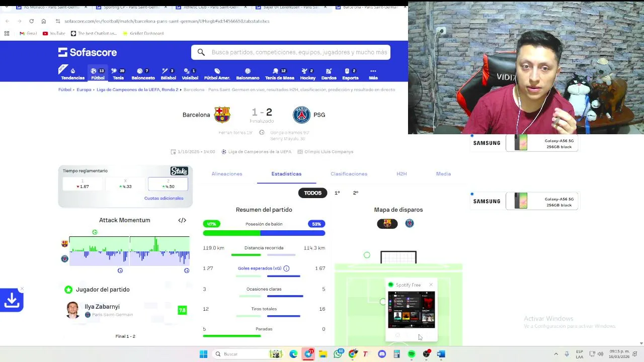
Task: Open the embed code icon for Attack Momentum
Action: click(x=182, y=220)
